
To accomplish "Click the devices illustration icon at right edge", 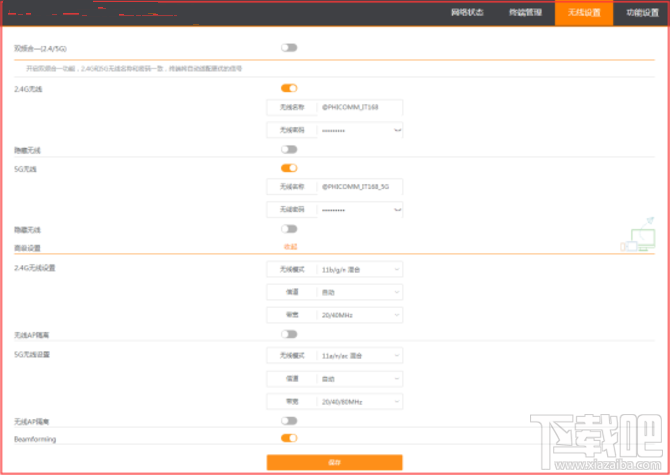I will coord(638,234).
